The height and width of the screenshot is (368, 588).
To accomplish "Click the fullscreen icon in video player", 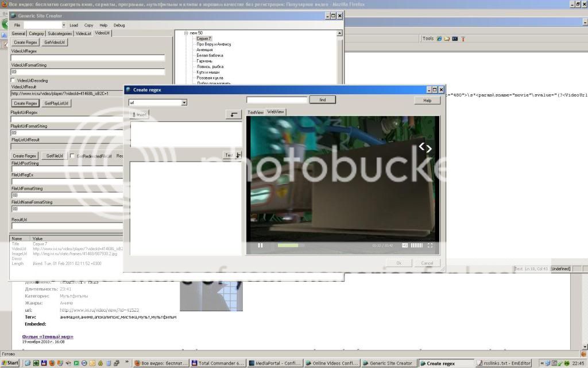I will coord(430,246).
